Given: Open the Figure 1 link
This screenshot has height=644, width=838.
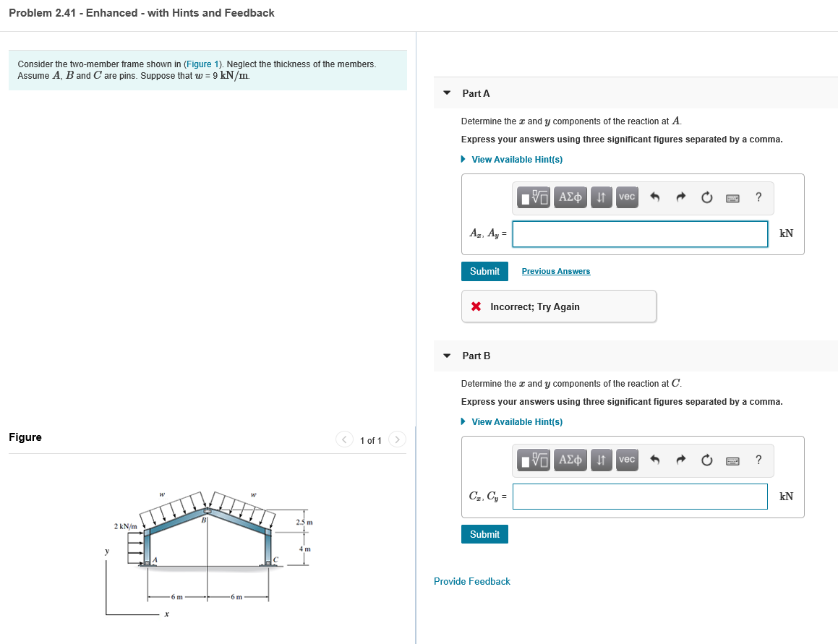Looking at the screenshot, I should coord(202,64).
